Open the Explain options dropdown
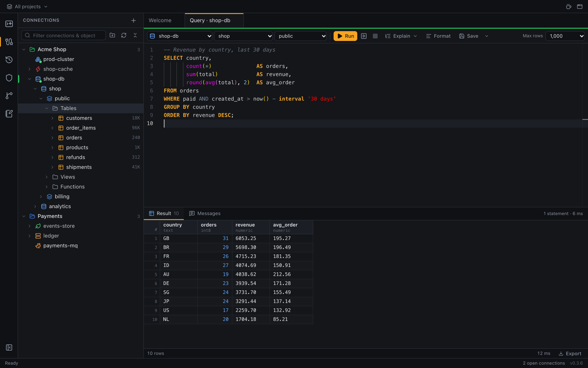 [401, 36]
